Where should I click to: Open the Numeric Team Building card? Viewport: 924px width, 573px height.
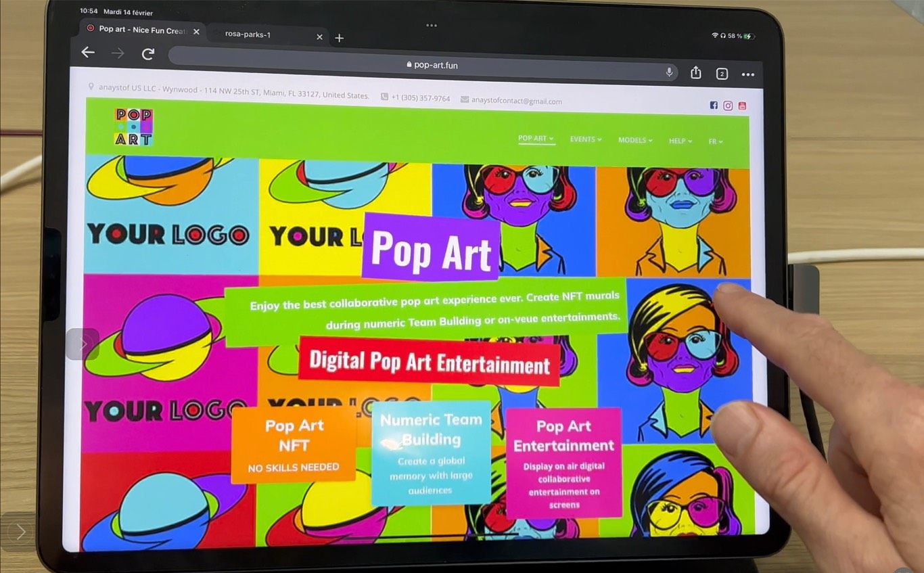[x=431, y=453]
